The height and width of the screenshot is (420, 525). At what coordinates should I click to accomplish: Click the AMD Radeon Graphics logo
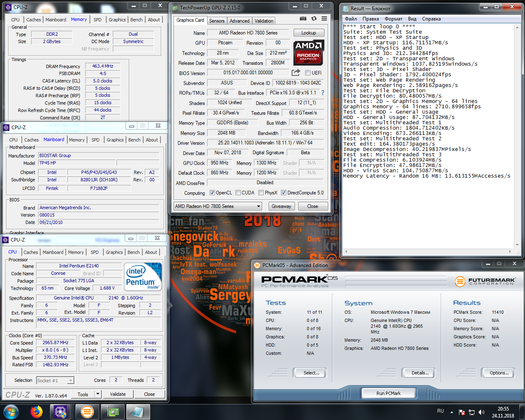[x=308, y=52]
